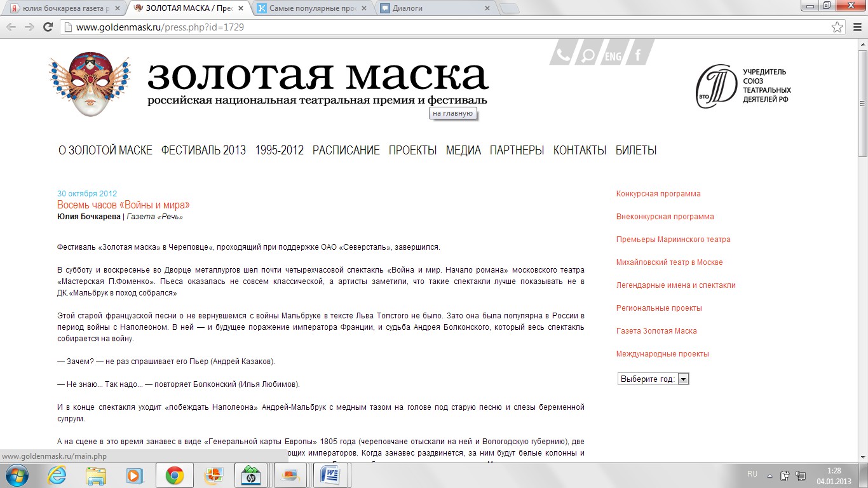This screenshot has width=868, height=488.
Task: Open the «1995-2012» archive menu item
Action: click(280, 151)
